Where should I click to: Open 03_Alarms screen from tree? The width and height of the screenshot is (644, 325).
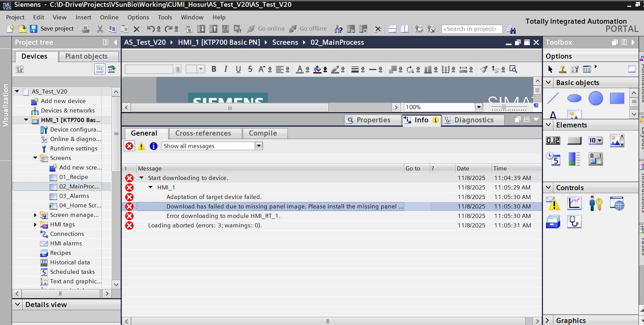coord(74,196)
